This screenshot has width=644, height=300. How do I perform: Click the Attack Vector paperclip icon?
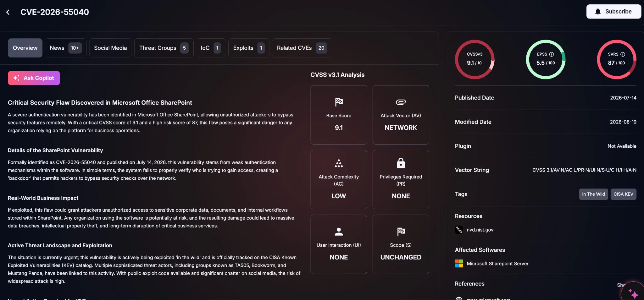[401, 102]
